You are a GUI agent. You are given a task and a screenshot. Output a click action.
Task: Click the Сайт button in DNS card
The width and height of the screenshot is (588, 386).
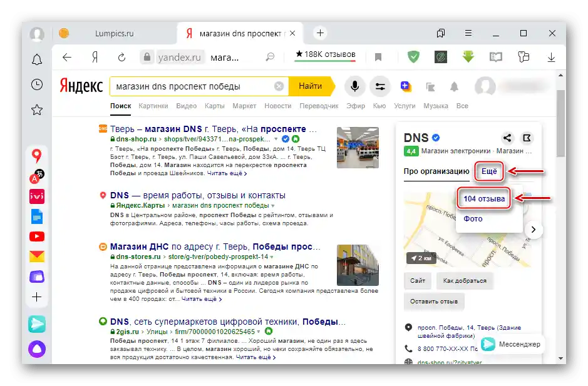[418, 281]
